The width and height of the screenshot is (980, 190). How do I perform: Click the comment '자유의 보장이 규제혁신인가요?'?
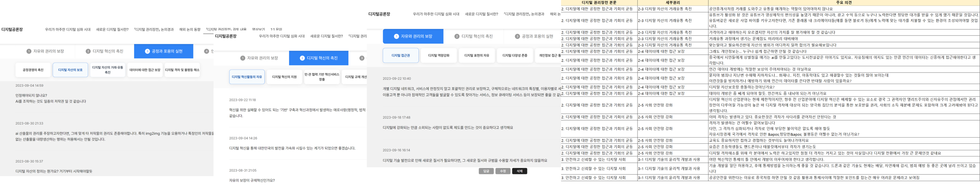tap(252, 180)
